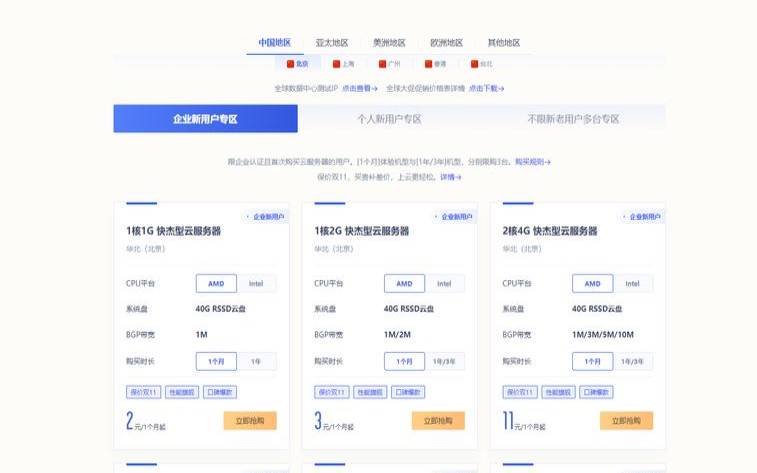Click the 广州 red flag icon
This screenshot has width=757, height=473.
point(382,64)
